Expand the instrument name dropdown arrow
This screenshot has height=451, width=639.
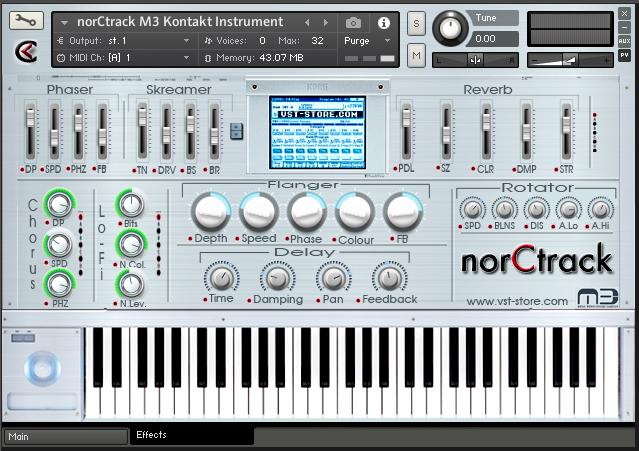point(65,22)
